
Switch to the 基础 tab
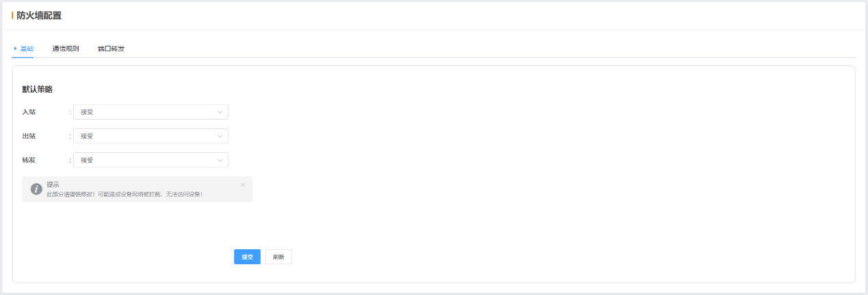(27, 49)
